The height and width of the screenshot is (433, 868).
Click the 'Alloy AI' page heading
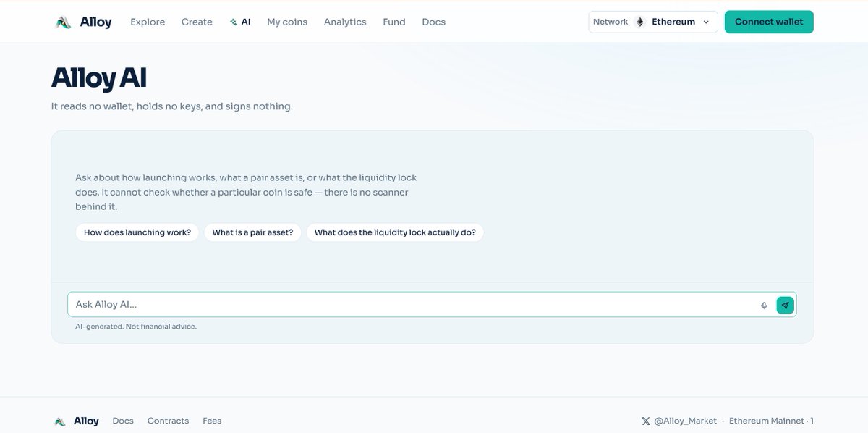[x=99, y=78]
